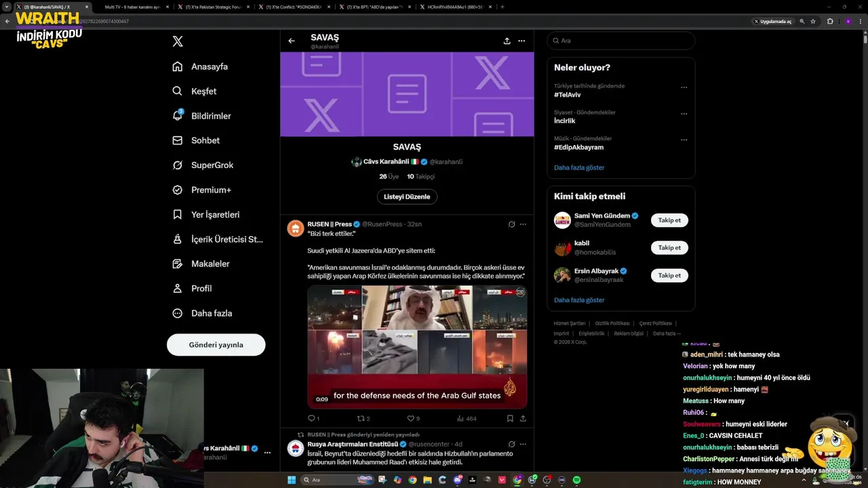Click the Gönderi yayınla button
The image size is (868, 488).
click(216, 345)
